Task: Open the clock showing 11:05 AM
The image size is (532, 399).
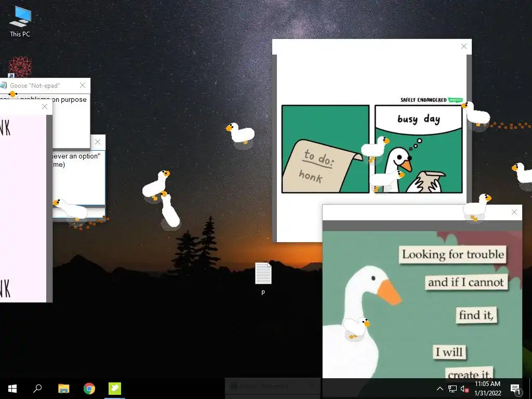Action: [x=487, y=389]
